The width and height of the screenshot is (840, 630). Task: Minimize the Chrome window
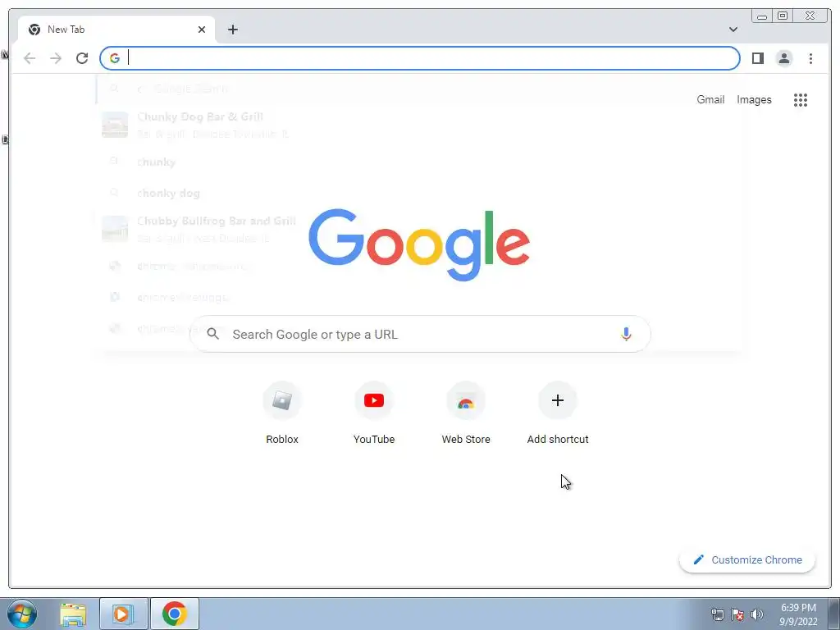pos(762,16)
